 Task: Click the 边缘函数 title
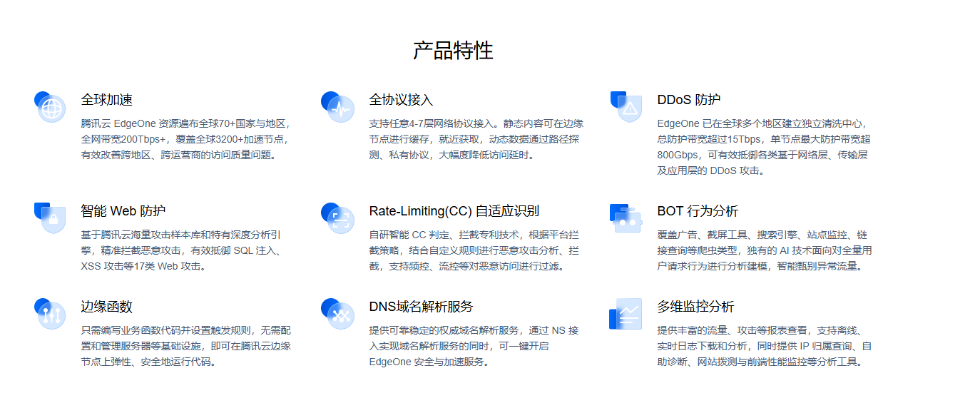point(107,307)
